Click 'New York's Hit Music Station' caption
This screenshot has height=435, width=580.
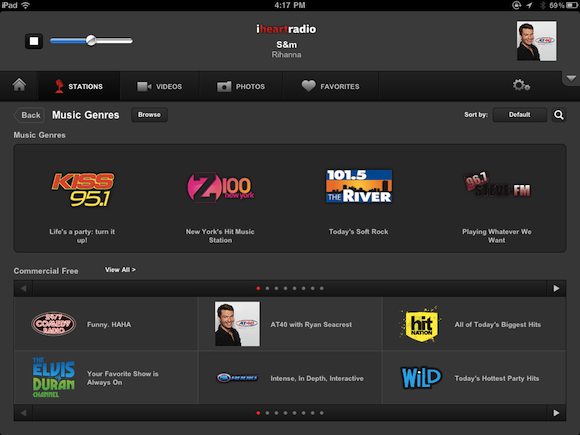[220, 236]
